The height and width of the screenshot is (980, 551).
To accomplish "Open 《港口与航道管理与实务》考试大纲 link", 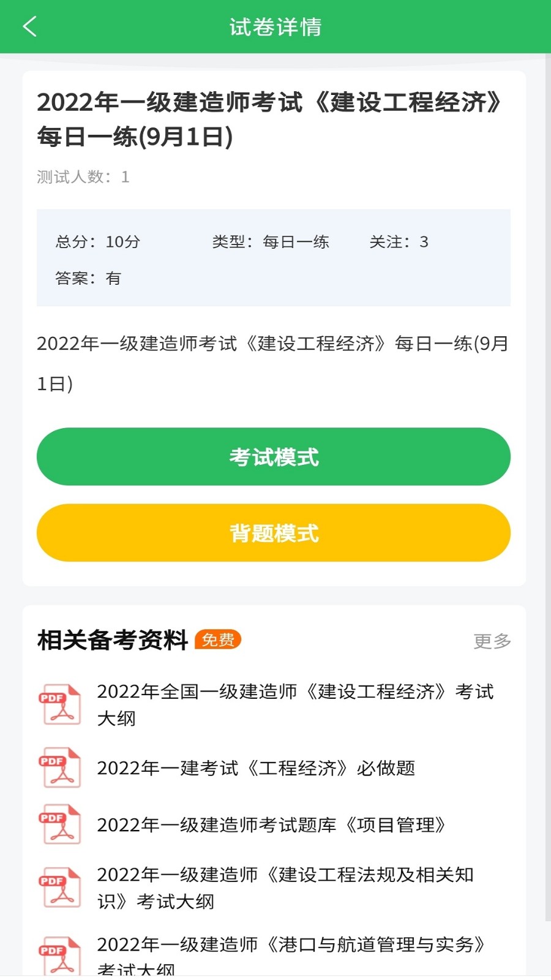I will (x=291, y=953).
